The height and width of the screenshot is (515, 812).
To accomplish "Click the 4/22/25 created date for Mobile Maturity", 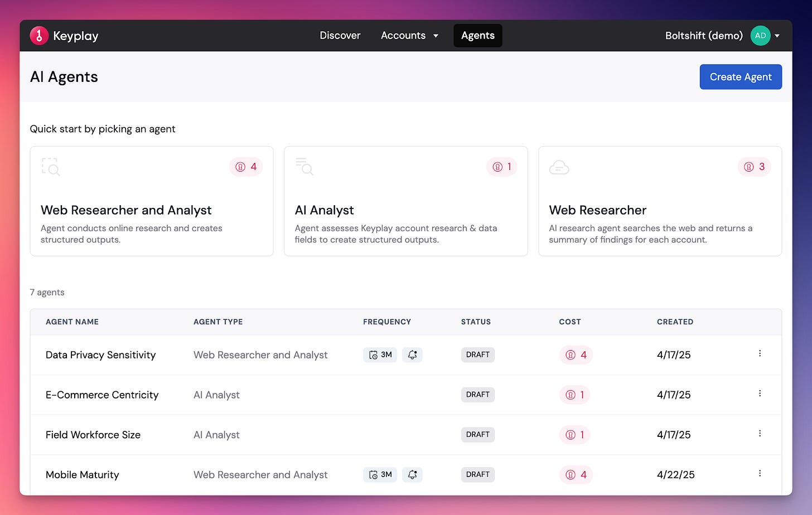I will [x=676, y=475].
